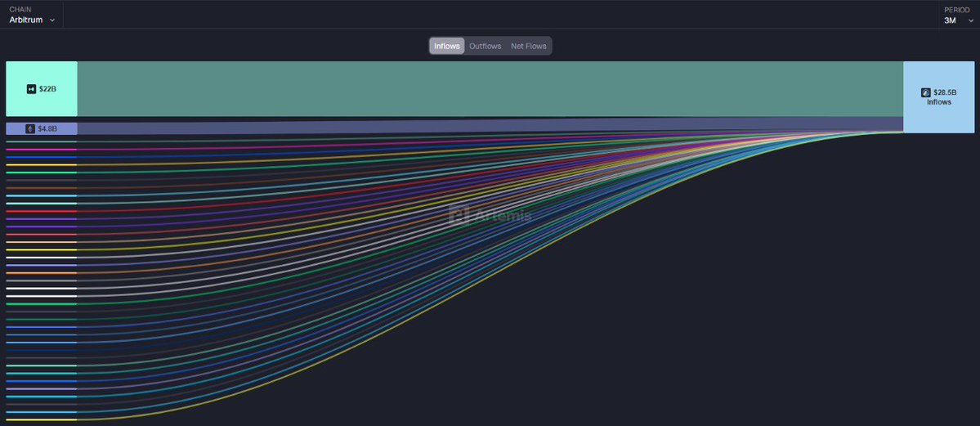The image size is (980, 426).
Task: Click the Arbitrum icon beside $28.5B inflows
Action: 925,93
